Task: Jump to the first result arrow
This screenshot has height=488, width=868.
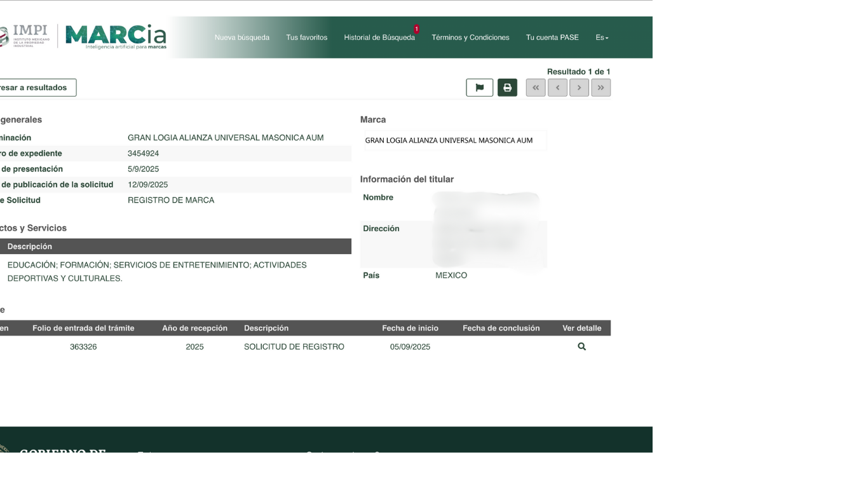Action: 536,88
